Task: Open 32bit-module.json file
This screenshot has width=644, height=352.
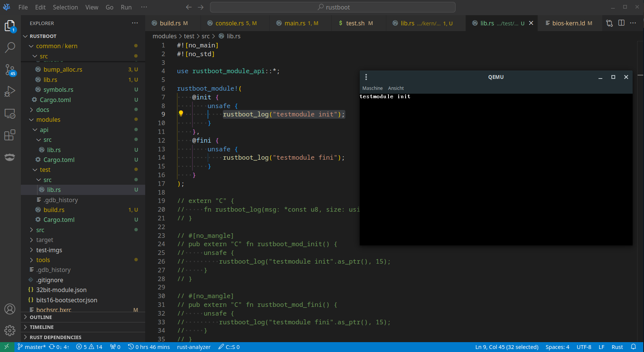Action: tap(61, 290)
